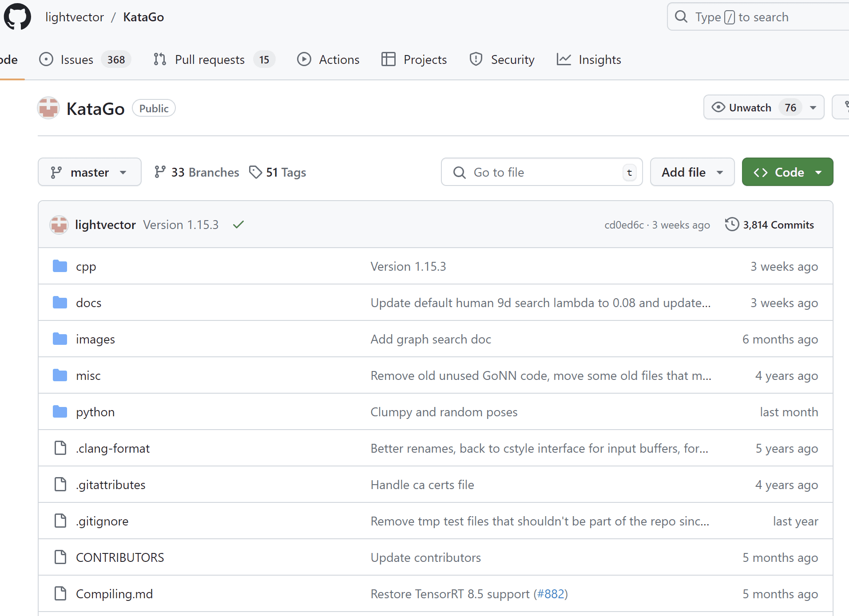Switch to the Actions tab

(x=328, y=59)
